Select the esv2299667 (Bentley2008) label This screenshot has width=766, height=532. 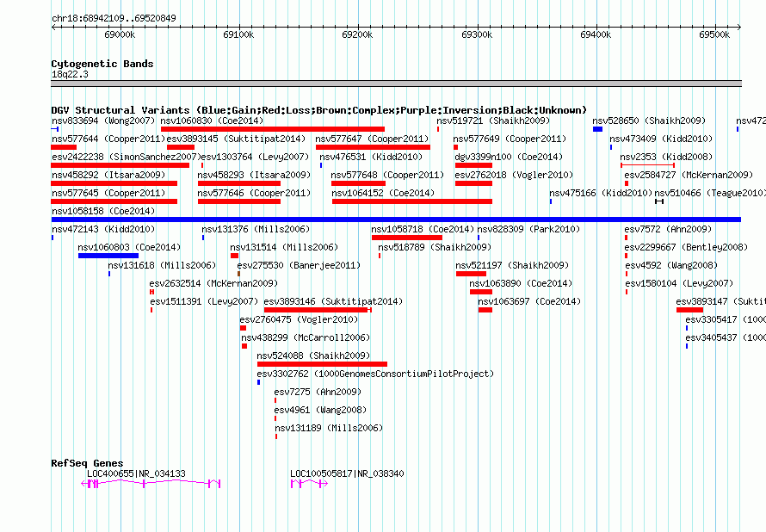point(686,247)
